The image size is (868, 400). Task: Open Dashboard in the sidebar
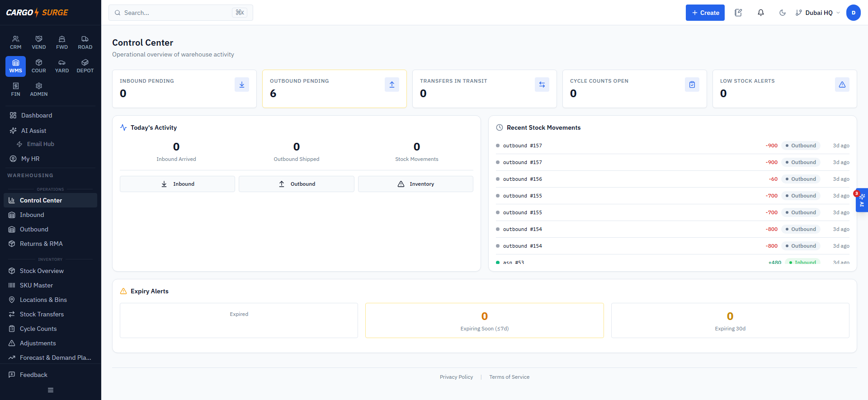pyautogui.click(x=51, y=115)
